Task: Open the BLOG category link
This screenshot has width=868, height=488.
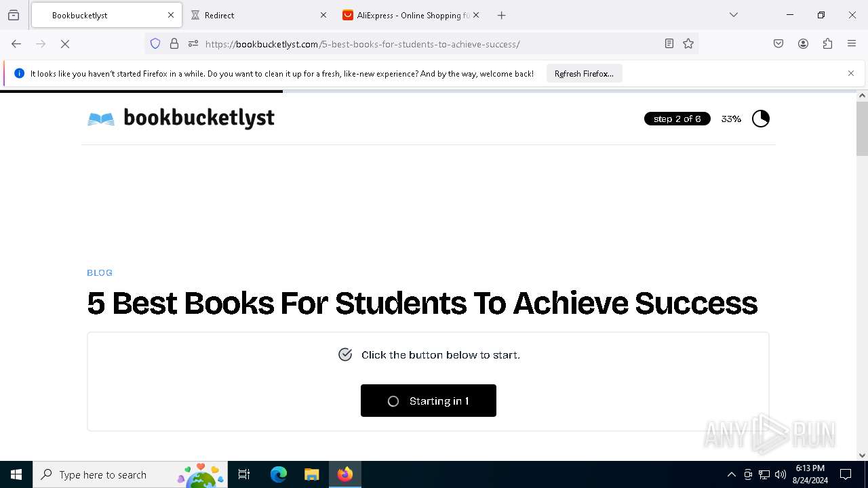Action: 100,272
